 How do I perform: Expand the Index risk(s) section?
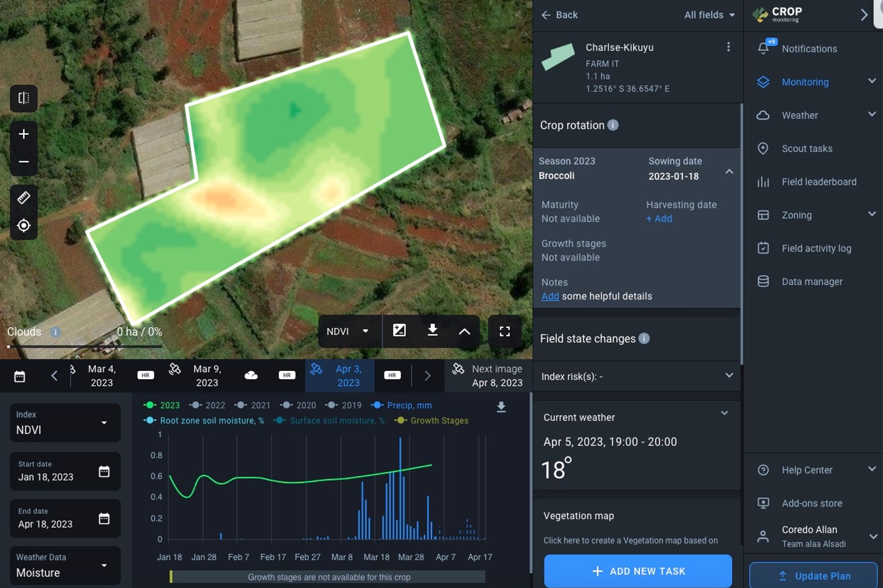click(729, 376)
